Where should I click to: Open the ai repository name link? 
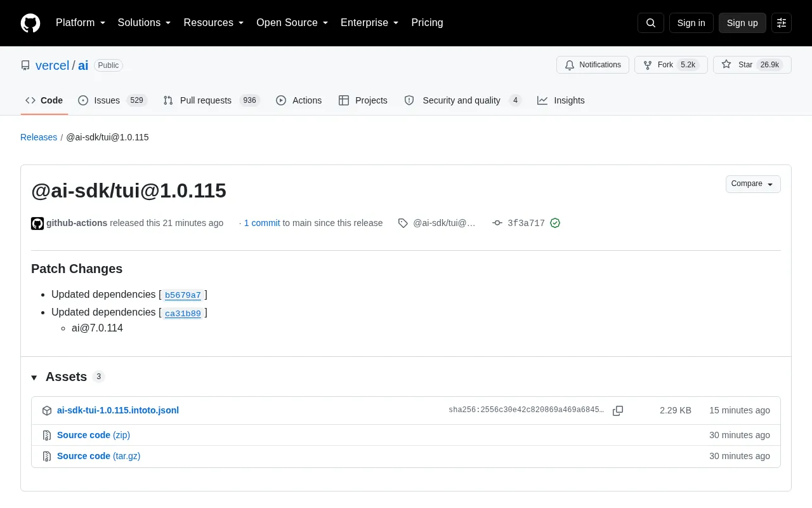click(x=83, y=65)
